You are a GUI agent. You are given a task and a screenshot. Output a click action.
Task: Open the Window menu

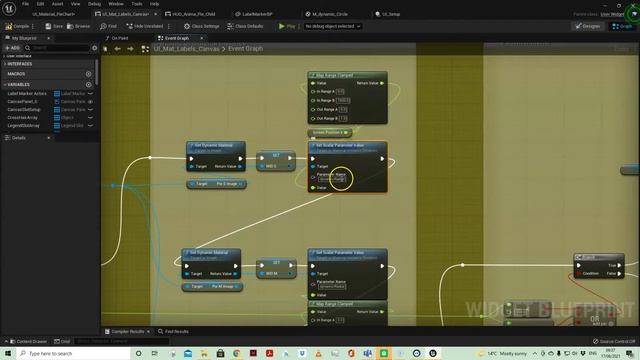click(x=116, y=4)
